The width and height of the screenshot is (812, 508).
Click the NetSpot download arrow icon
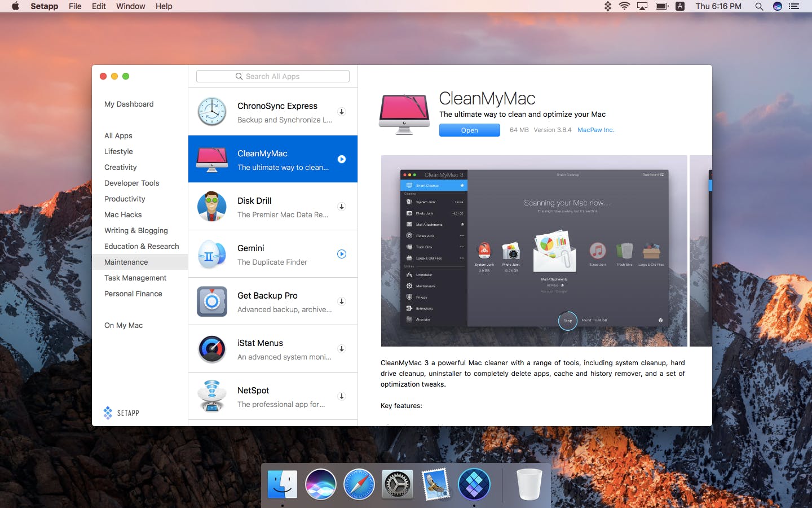click(342, 396)
